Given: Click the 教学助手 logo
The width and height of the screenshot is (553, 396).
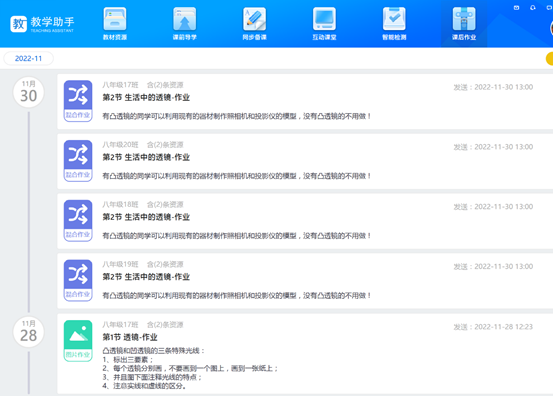Looking at the screenshot, I should pos(42,24).
